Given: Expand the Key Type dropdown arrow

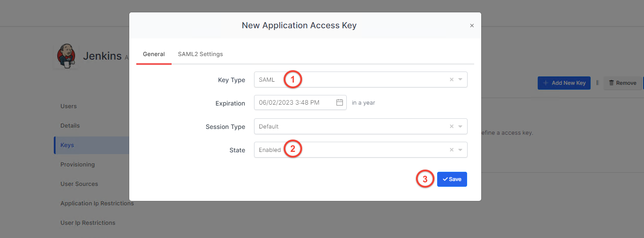Looking at the screenshot, I should point(460,80).
